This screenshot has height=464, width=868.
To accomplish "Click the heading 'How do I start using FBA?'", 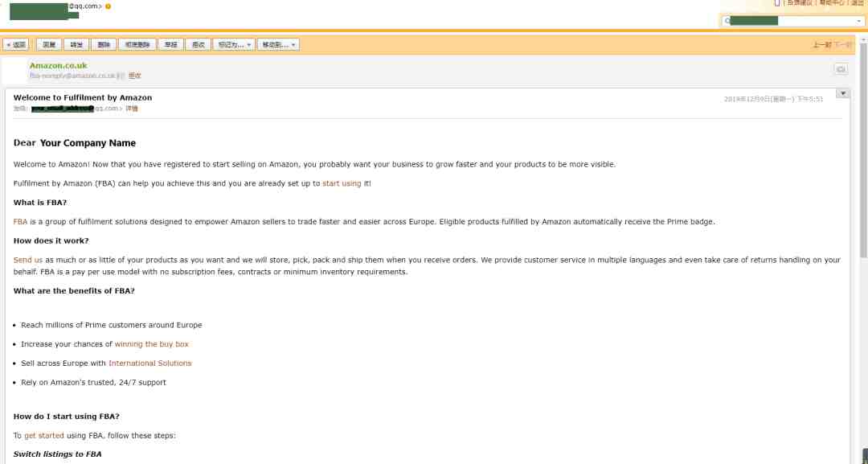I will (x=67, y=417).
